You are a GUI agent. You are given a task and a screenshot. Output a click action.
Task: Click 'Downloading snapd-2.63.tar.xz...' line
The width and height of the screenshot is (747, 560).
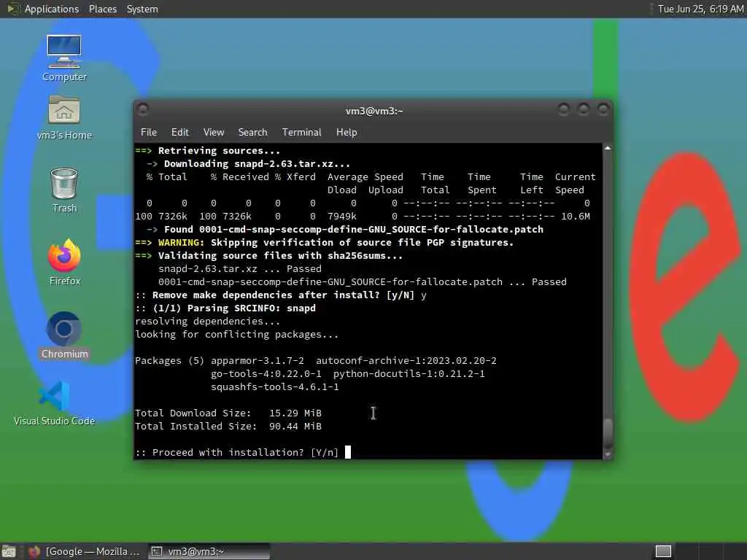[258, 164]
